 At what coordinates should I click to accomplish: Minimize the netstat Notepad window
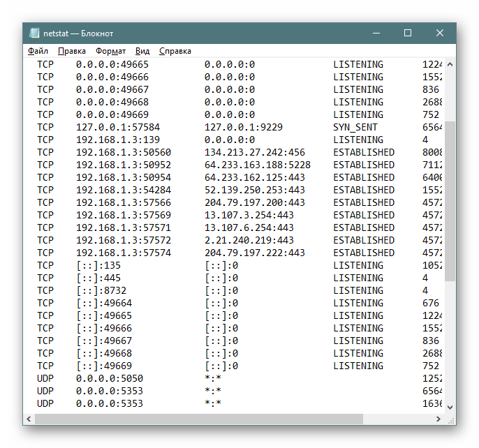pos(376,33)
